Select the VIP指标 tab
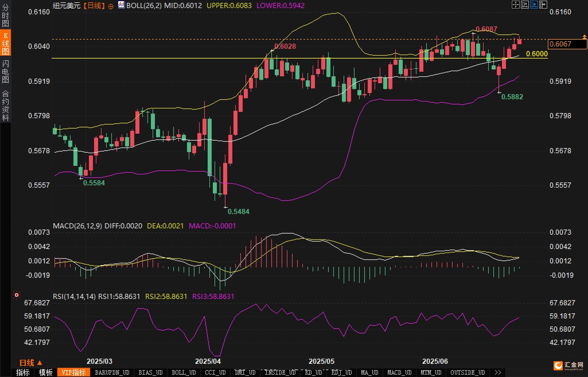Viewport: 588px width, 377px height. [x=74, y=372]
